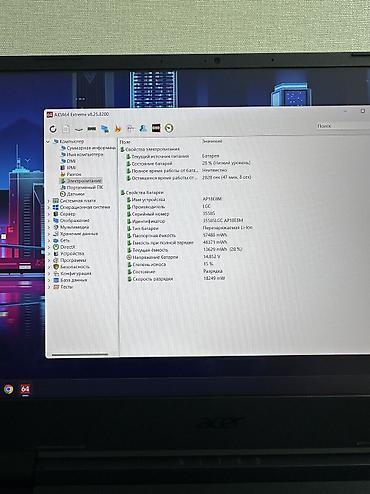Viewport: 370px width, 494px height.
Task: Select the Производитель row
Action: 190,207
